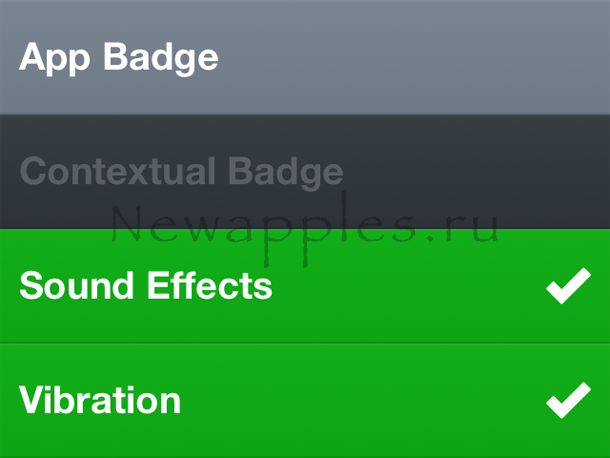Image resolution: width=610 pixels, height=458 pixels.
Task: Uncheck the white tick beside Vibration
Action: pos(568,402)
